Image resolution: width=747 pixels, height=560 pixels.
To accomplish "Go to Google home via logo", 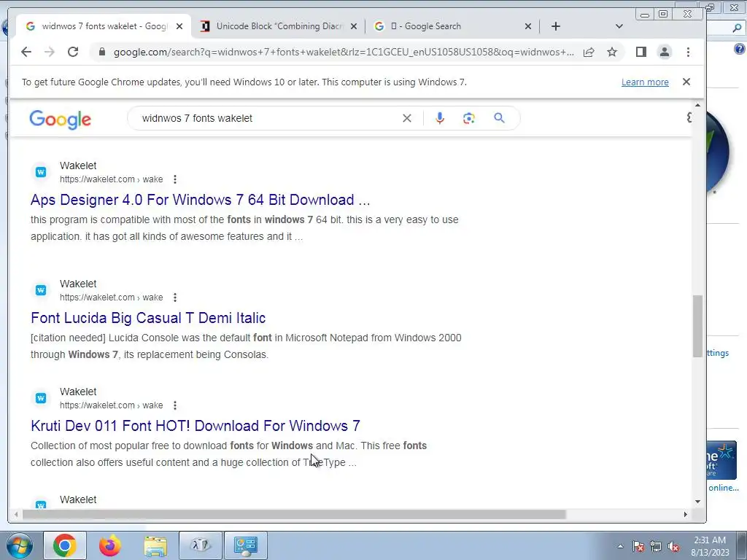I will 60,119.
